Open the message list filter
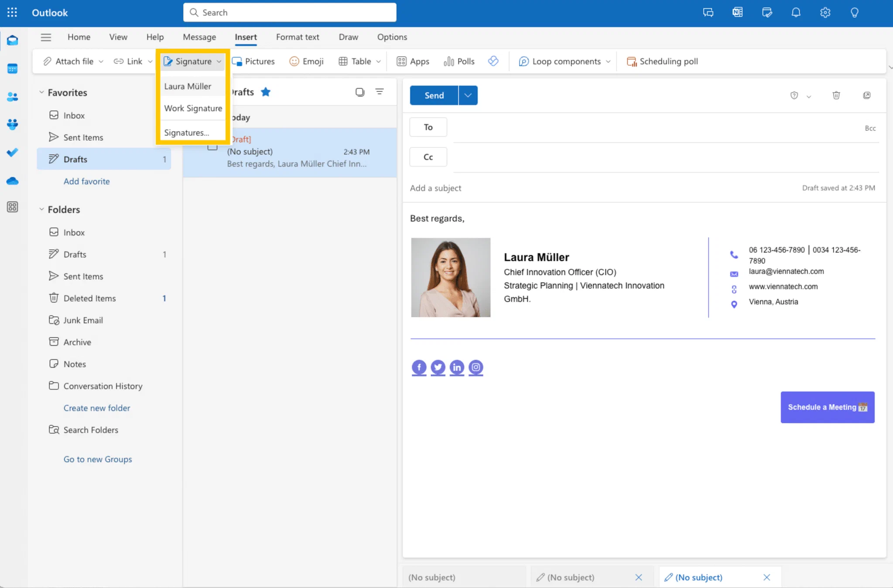 (380, 92)
